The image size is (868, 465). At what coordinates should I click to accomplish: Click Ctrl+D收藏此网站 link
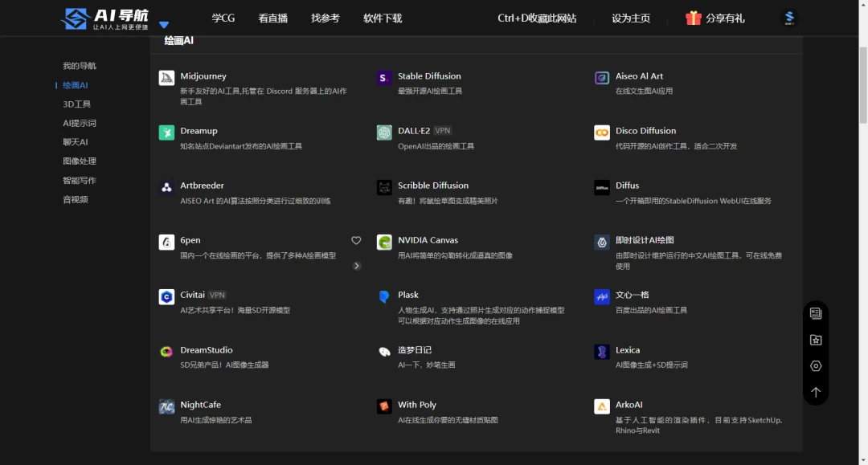pos(537,18)
